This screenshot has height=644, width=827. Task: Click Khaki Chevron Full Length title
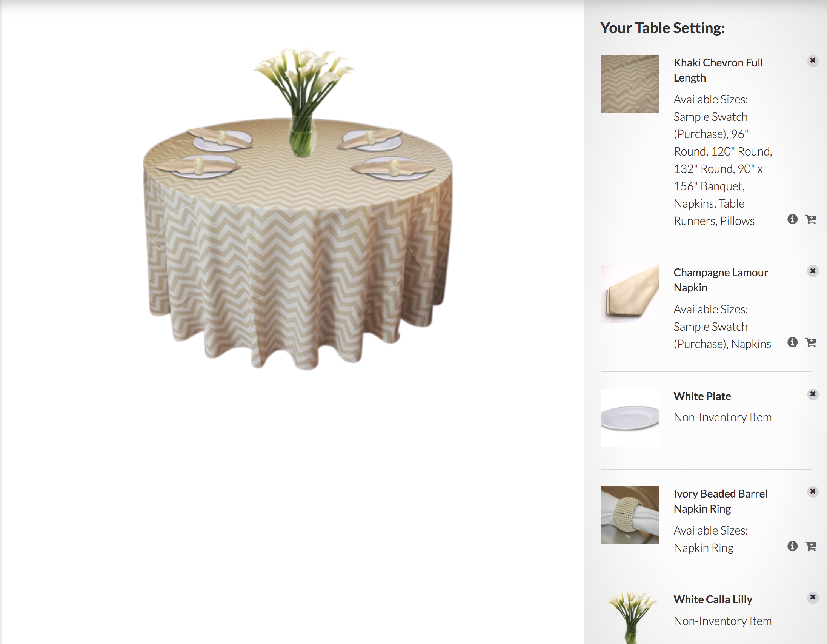718,70
